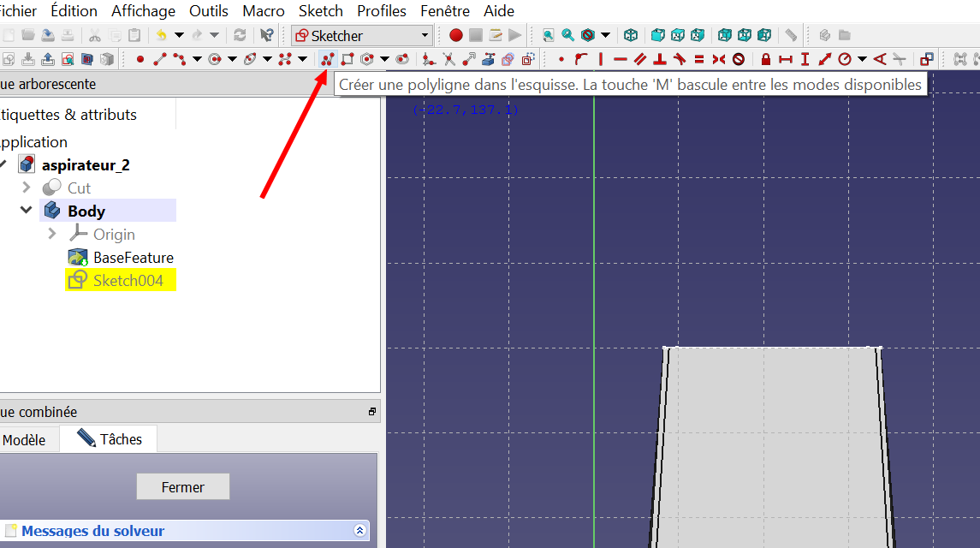Select the extend edge tool
The height and width of the screenshot is (548, 980).
click(469, 59)
